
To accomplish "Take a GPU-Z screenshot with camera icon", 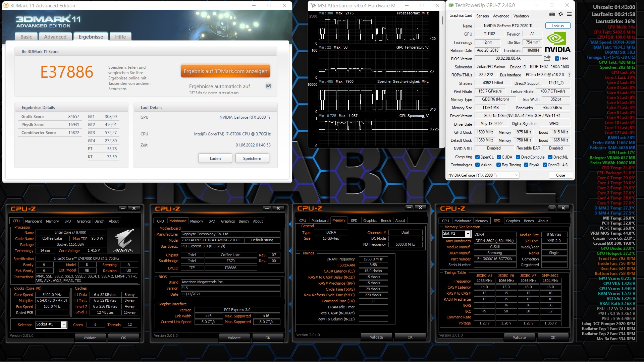I will point(552,14).
